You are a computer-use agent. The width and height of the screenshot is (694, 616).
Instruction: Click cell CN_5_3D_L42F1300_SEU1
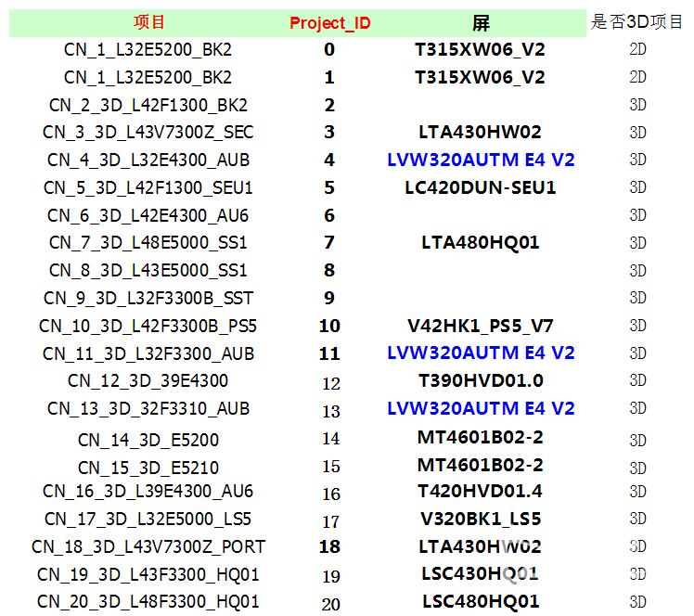click(148, 187)
